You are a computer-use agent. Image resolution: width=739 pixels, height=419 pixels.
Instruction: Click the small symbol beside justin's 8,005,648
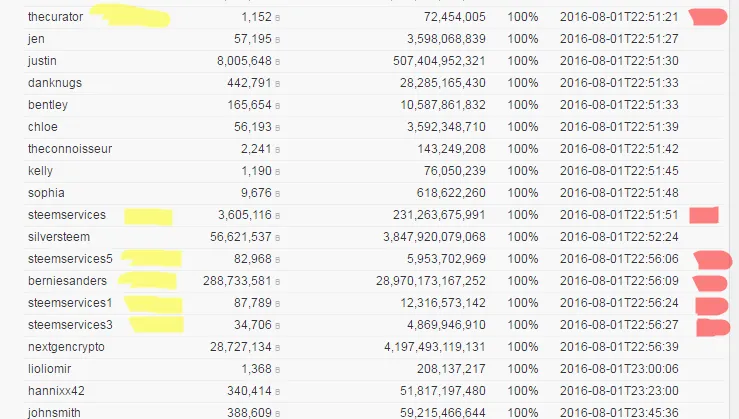point(278,62)
